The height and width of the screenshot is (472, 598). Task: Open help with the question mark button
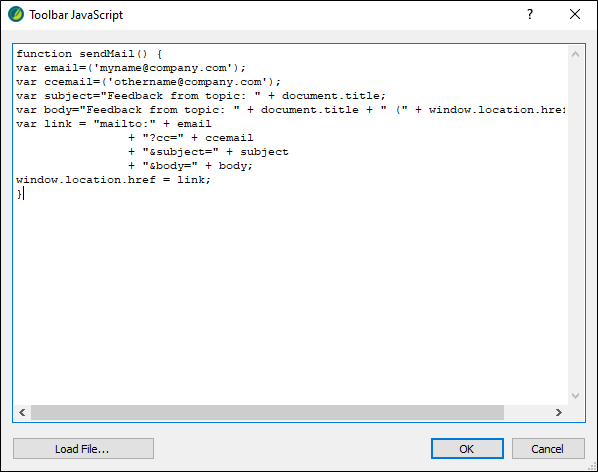(x=530, y=14)
